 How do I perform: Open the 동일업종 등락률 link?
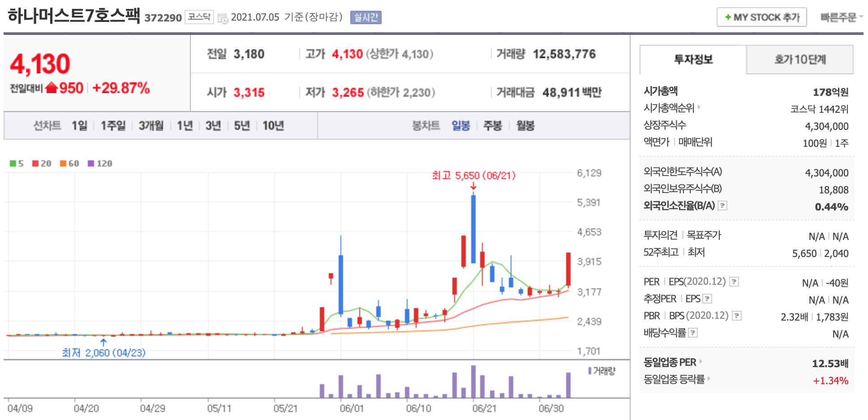coord(677,379)
